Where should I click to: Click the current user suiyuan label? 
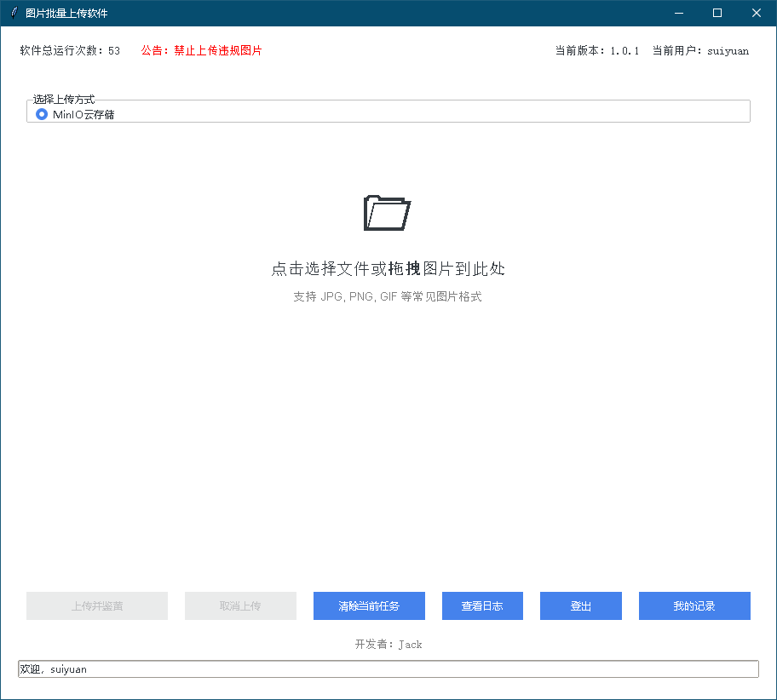pos(699,50)
